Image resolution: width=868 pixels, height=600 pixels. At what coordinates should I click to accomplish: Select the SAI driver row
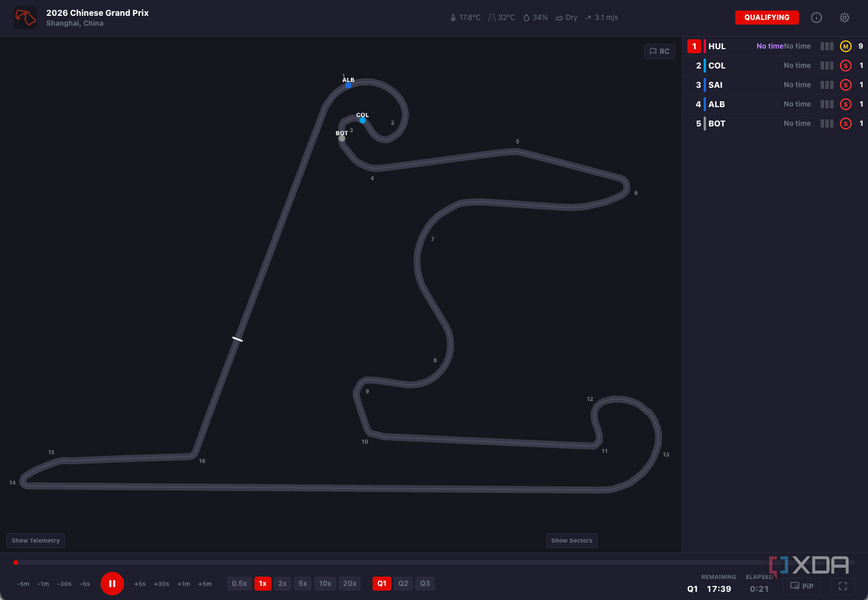pos(776,85)
